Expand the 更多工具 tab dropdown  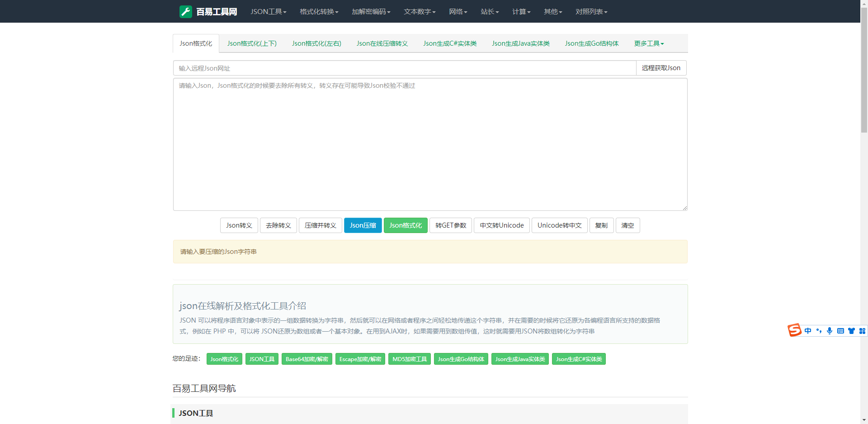pyautogui.click(x=649, y=43)
